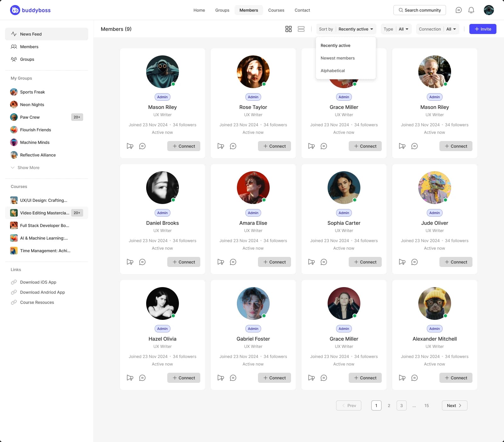Switch to grid view layout
This screenshot has width=504, height=442.
(x=288, y=29)
